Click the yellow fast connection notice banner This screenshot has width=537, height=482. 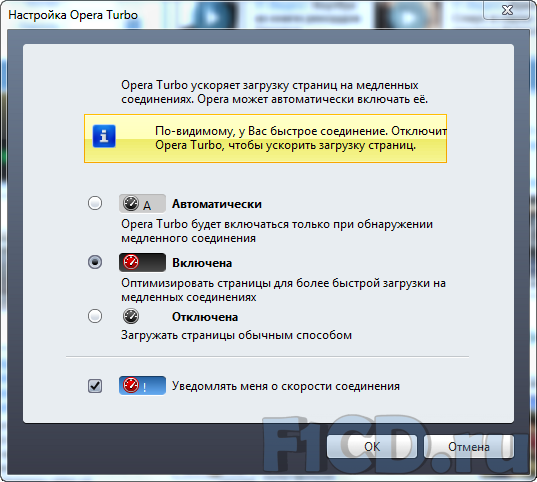point(265,138)
